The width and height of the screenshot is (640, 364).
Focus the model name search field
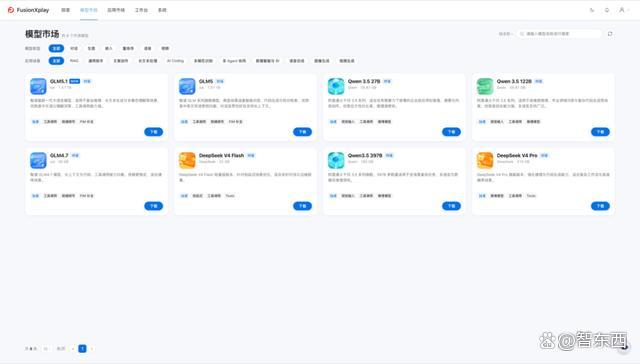click(x=559, y=34)
